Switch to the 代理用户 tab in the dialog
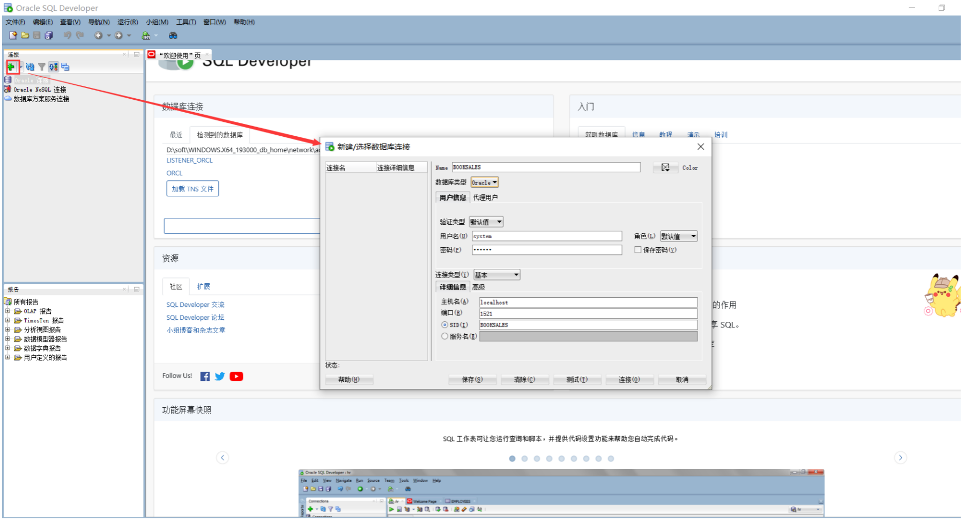This screenshot has height=529, width=980. coord(485,197)
